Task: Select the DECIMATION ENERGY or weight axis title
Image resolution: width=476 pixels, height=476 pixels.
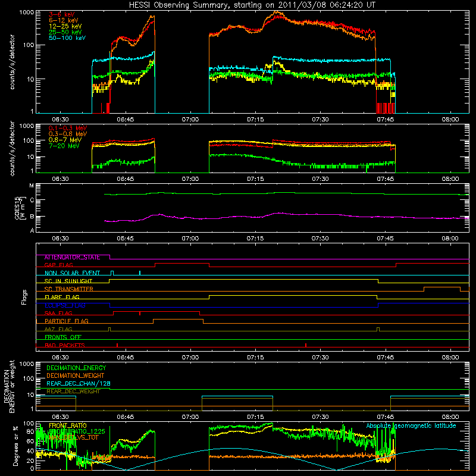Action: click(9, 387)
